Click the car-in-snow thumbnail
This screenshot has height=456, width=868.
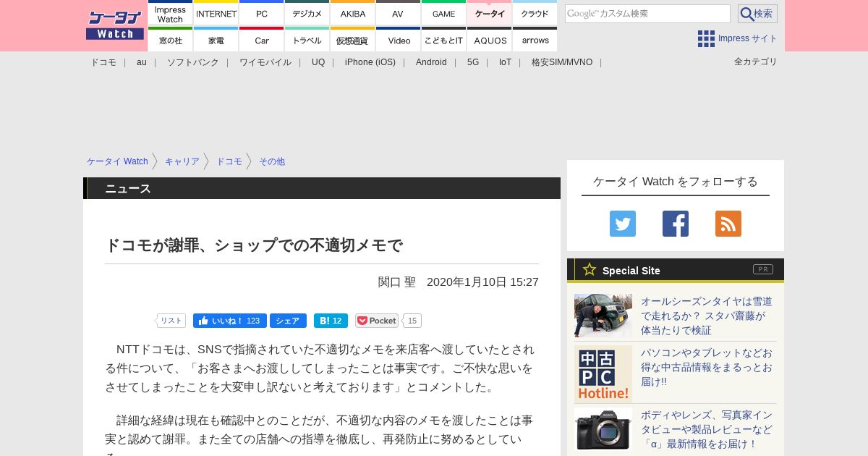[603, 316]
